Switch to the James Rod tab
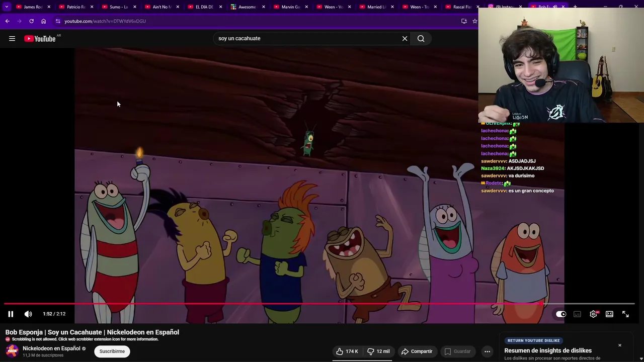 pyautogui.click(x=33, y=7)
